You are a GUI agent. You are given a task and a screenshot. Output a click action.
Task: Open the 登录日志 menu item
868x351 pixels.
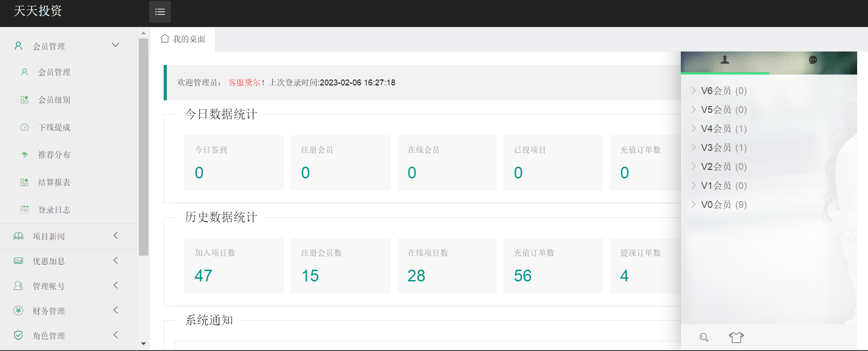tap(69, 210)
